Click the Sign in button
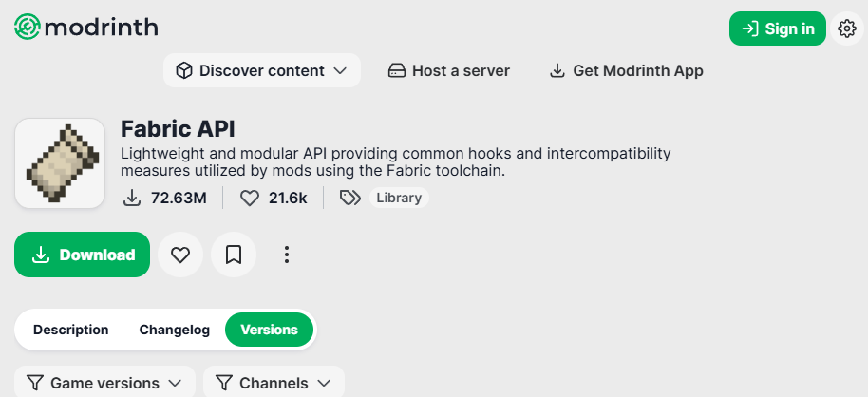 click(x=777, y=28)
